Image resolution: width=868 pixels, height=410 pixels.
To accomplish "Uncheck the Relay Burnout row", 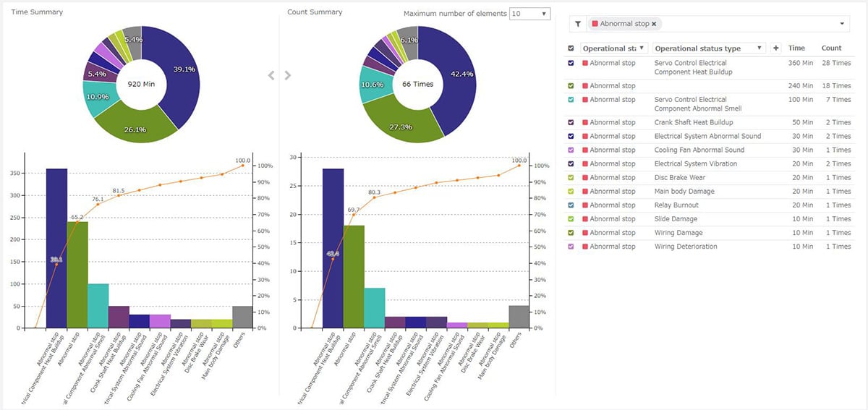I will 571,205.
